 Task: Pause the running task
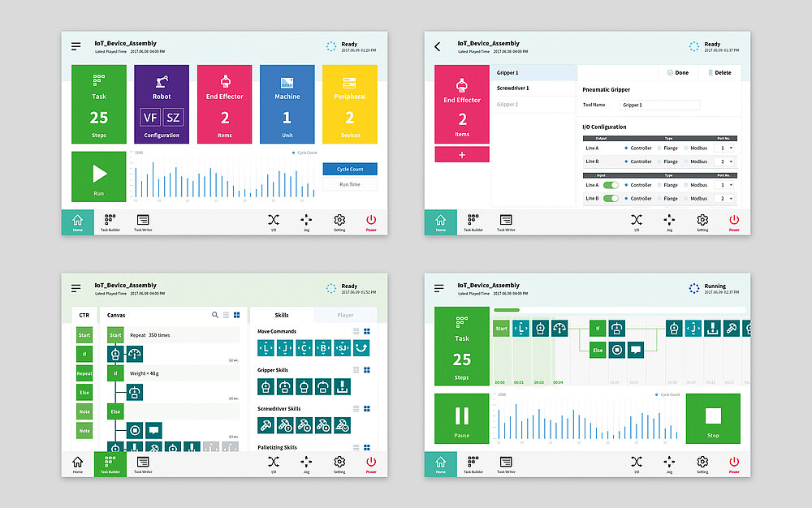click(461, 420)
